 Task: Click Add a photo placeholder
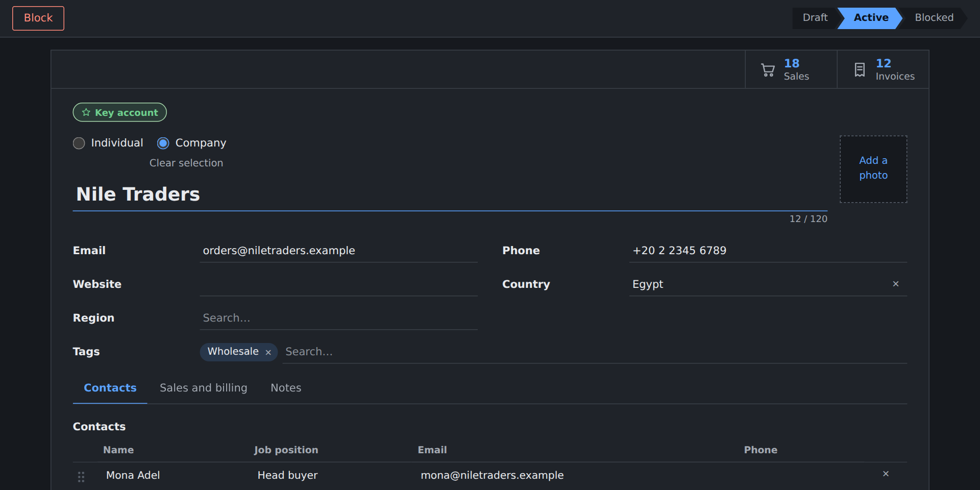[x=873, y=169]
